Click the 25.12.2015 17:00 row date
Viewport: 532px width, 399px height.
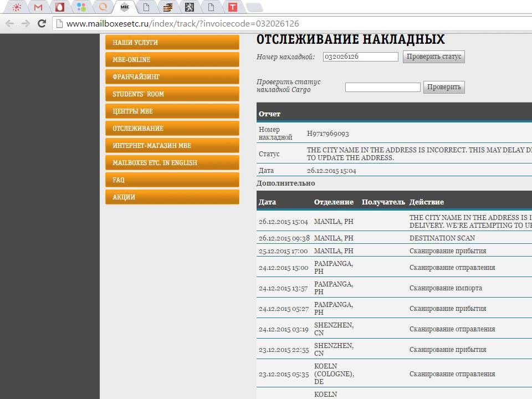[283, 251]
